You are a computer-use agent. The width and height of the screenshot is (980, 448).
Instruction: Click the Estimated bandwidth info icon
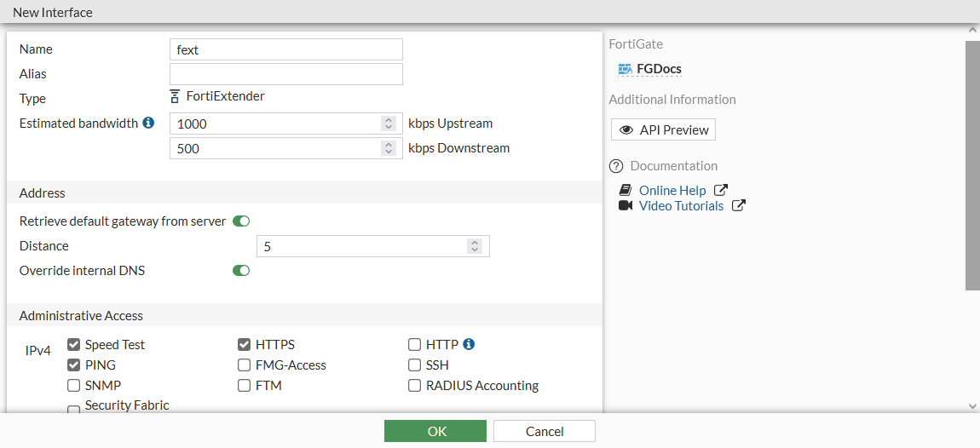tap(148, 123)
